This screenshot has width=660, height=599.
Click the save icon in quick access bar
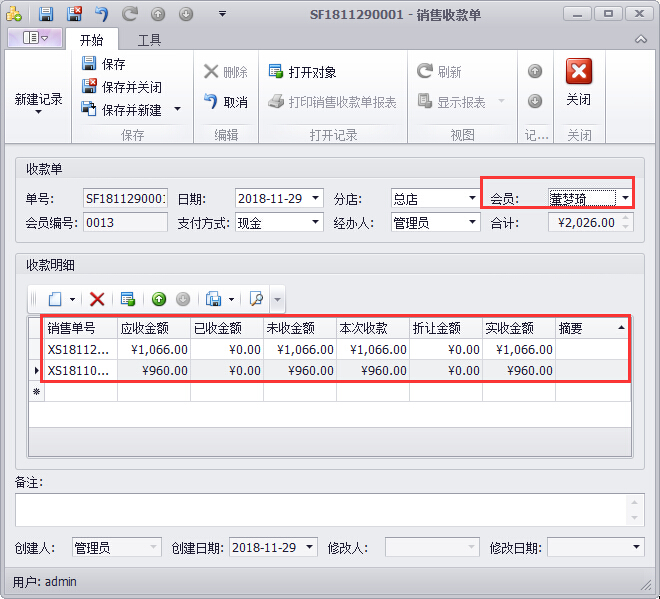[x=46, y=14]
